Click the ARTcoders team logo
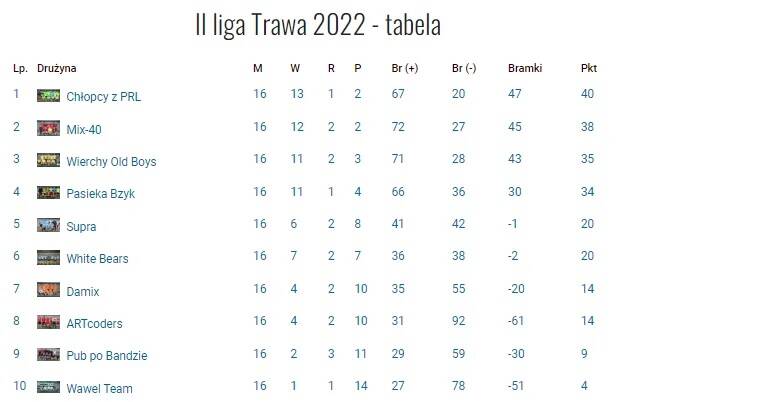 click(48, 322)
